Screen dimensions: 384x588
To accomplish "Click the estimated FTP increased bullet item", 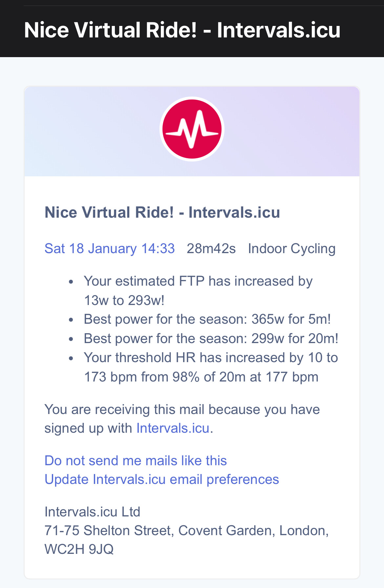I will point(198,291).
